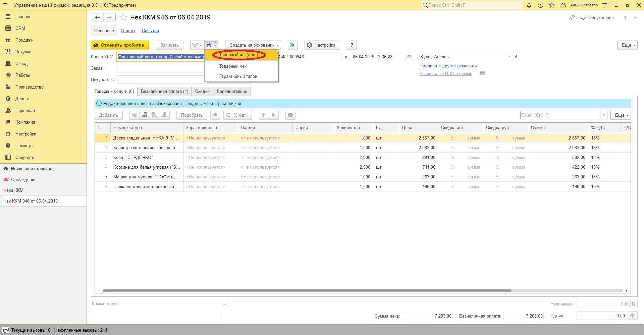The image size is (644, 335).
Task: Open Чеки ККМ in open windows list
Action: click(43, 190)
